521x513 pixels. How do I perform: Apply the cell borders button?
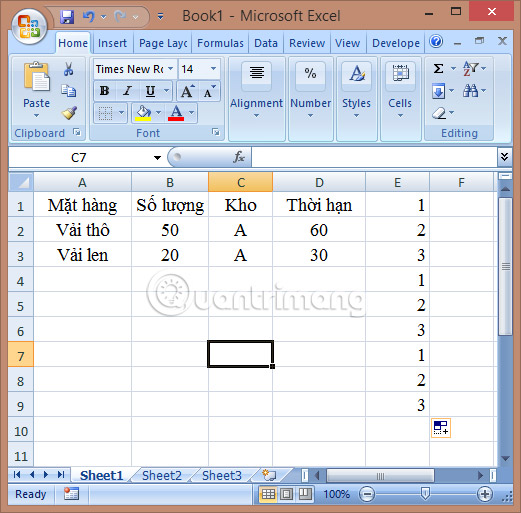click(x=105, y=113)
